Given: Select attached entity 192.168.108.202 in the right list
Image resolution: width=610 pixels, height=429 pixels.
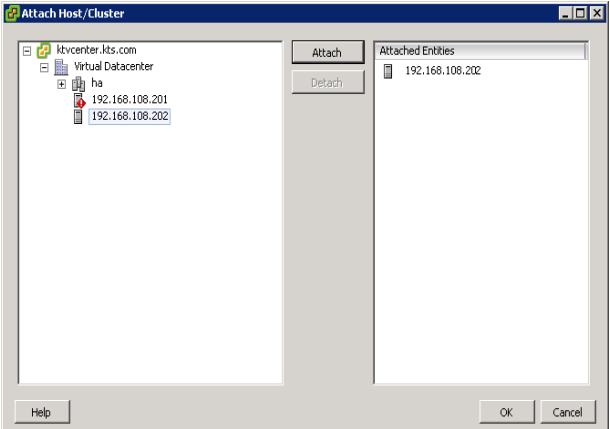Looking at the screenshot, I should 443,71.
